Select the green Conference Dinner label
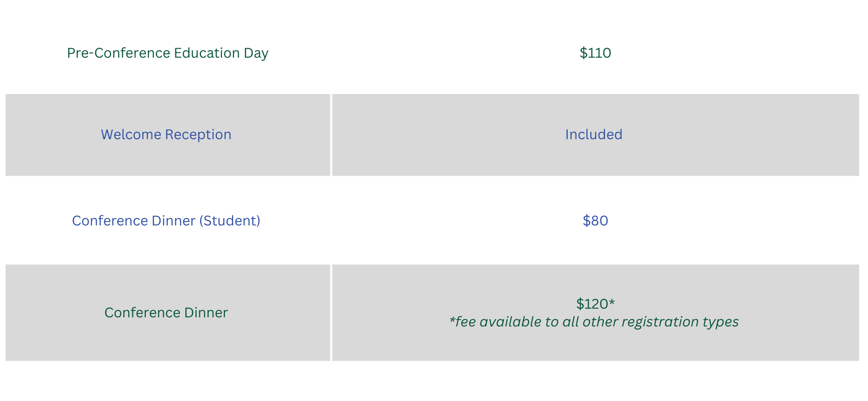 [166, 313]
